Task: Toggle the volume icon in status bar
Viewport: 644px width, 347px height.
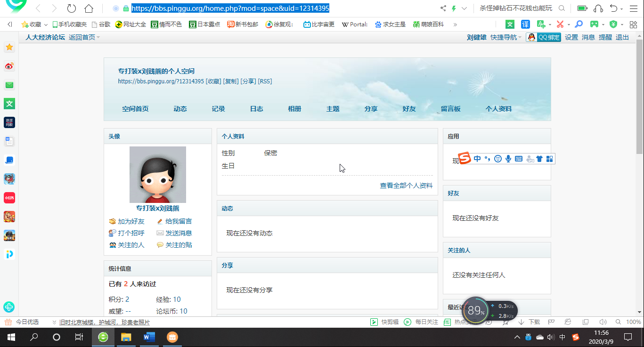Action: [603, 322]
